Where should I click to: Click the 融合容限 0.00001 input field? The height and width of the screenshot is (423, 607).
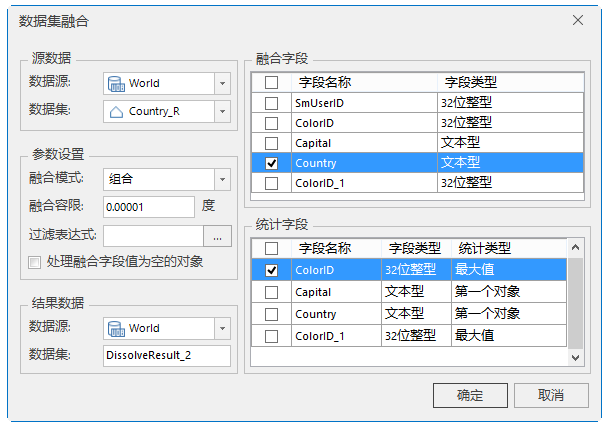[x=149, y=207]
